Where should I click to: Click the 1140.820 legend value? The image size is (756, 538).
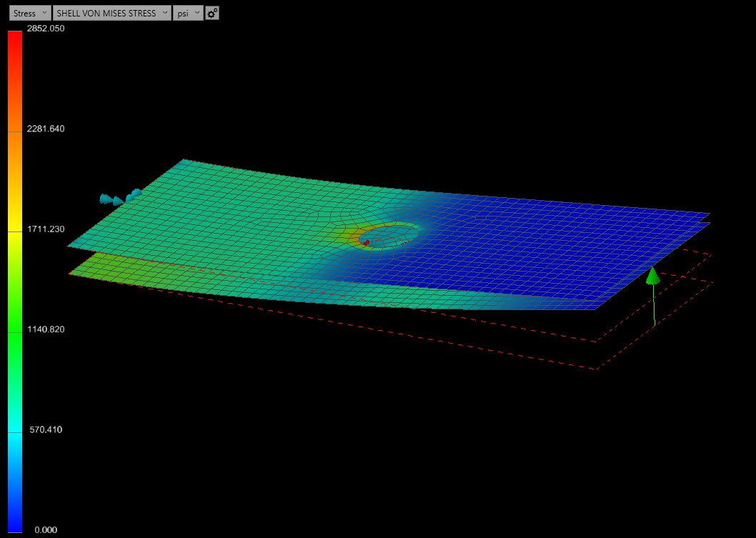pos(46,329)
